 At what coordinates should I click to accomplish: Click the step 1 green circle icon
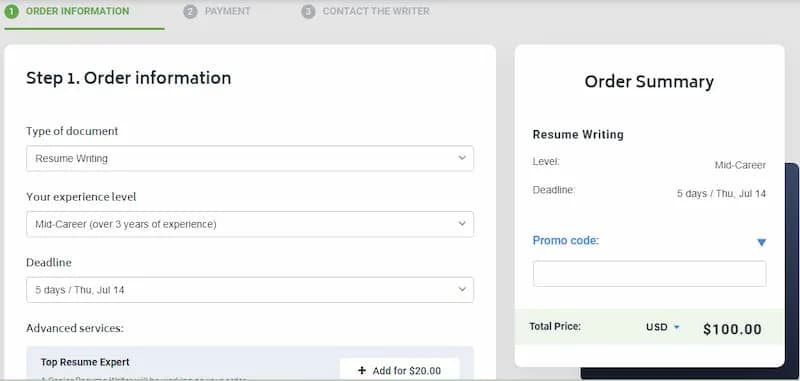point(11,11)
